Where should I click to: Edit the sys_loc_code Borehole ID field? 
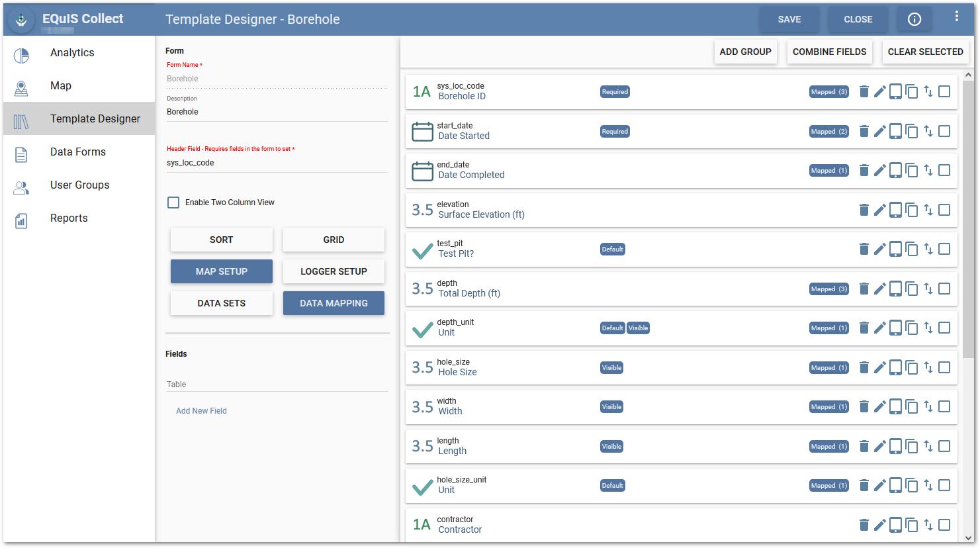(x=879, y=91)
